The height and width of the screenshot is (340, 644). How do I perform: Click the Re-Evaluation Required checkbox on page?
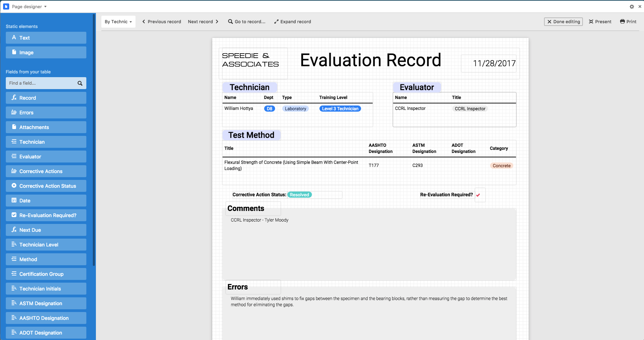click(478, 195)
